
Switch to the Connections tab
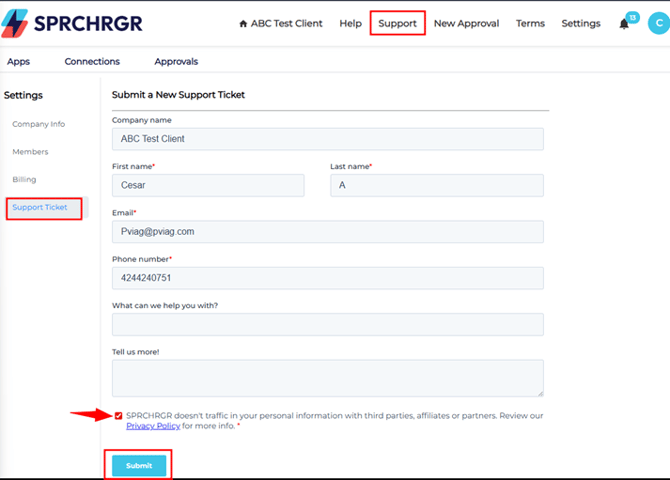[92, 61]
